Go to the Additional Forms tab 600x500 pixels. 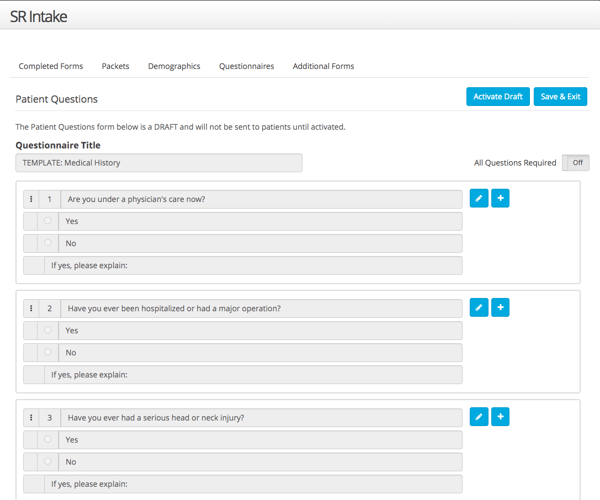tap(323, 66)
